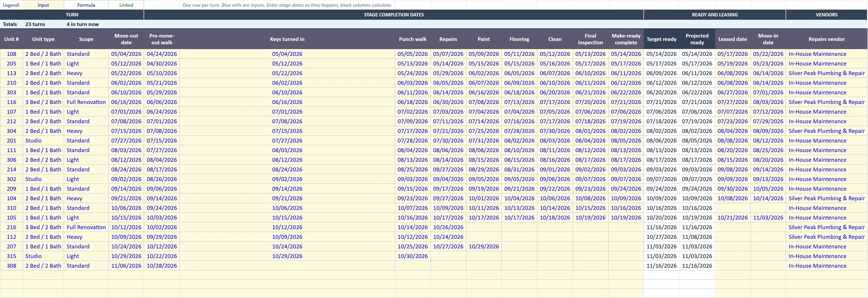Click the STAGE COMPLETION DATES section header
Screen dimensions: 868x298
pos(394,15)
